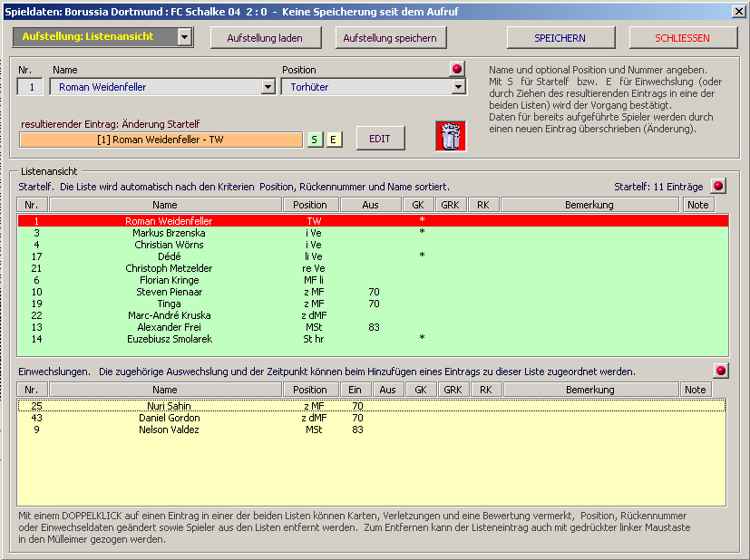This screenshot has width=750, height=560.
Task: Select Nuri Sahin in the Einwechslungen list
Action: [372, 406]
